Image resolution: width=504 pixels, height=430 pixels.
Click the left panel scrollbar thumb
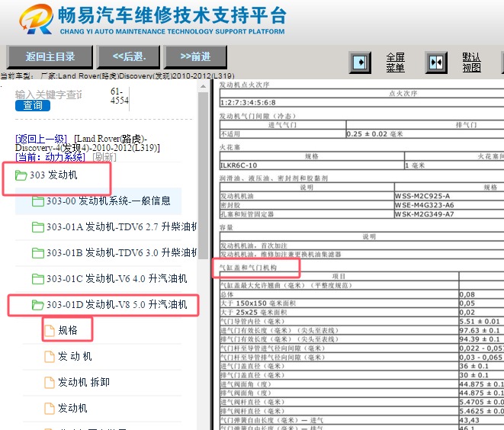tap(203, 175)
